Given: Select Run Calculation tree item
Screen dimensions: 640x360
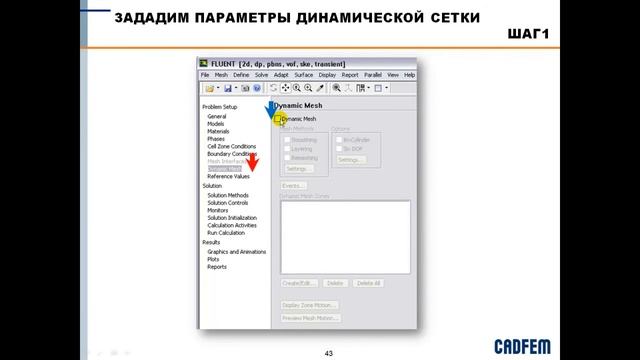Looking at the screenshot, I should (226, 233).
